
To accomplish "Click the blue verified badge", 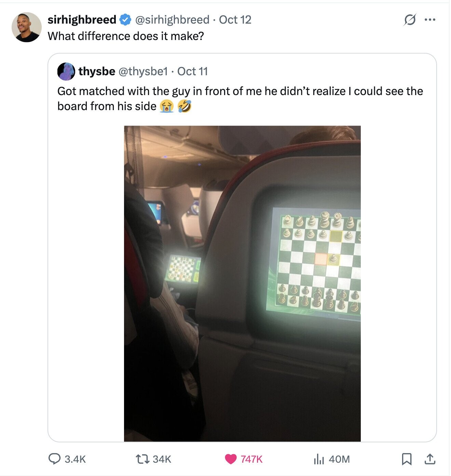I will (x=125, y=20).
